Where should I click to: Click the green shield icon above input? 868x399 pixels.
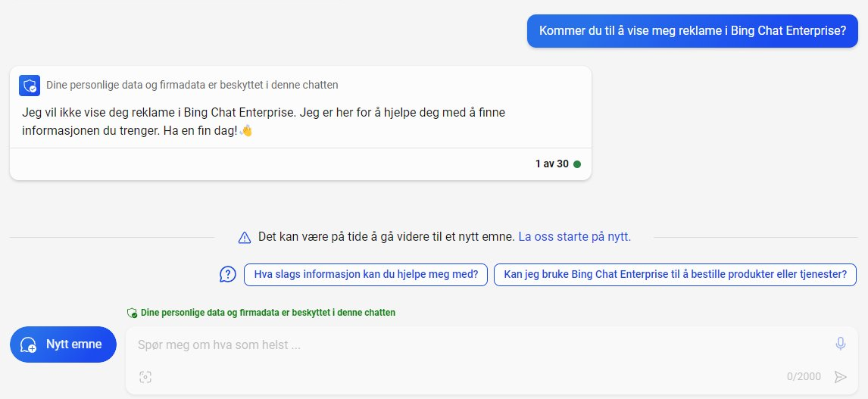[133, 313]
